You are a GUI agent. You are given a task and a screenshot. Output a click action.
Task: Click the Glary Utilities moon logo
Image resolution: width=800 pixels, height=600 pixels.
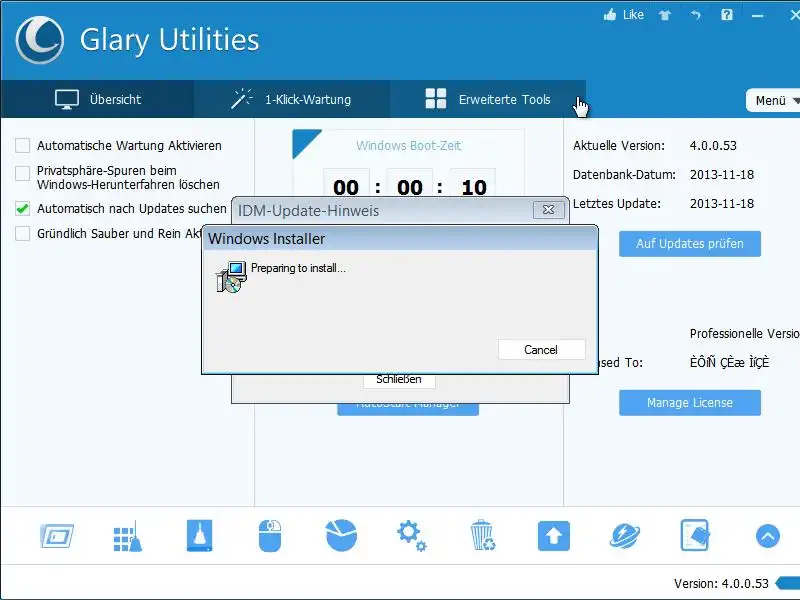(40, 40)
